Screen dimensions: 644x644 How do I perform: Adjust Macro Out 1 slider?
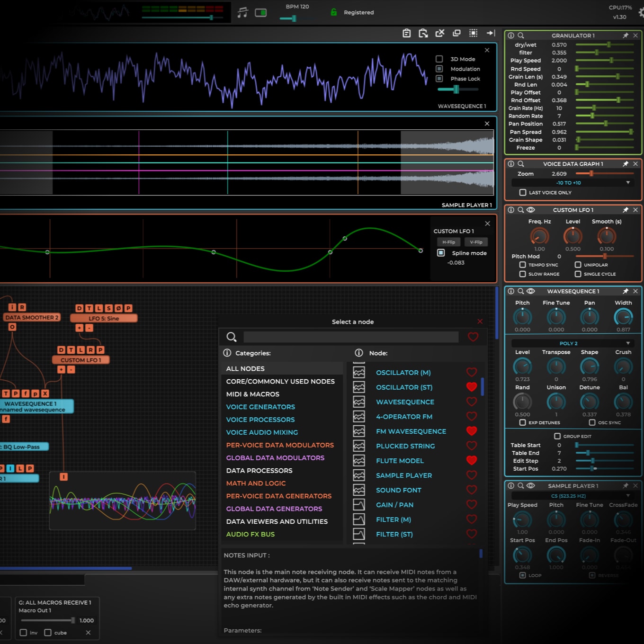point(48,620)
